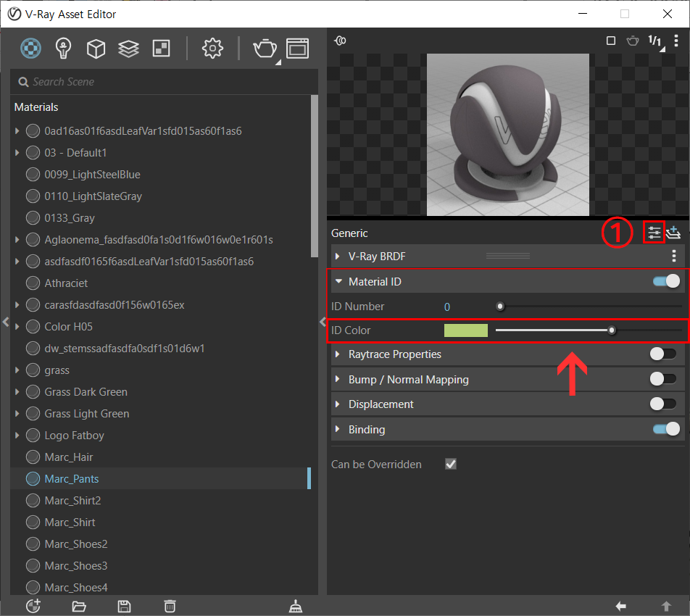Image resolution: width=690 pixels, height=616 pixels.
Task: Click the square stop preview icon
Action: 611,41
